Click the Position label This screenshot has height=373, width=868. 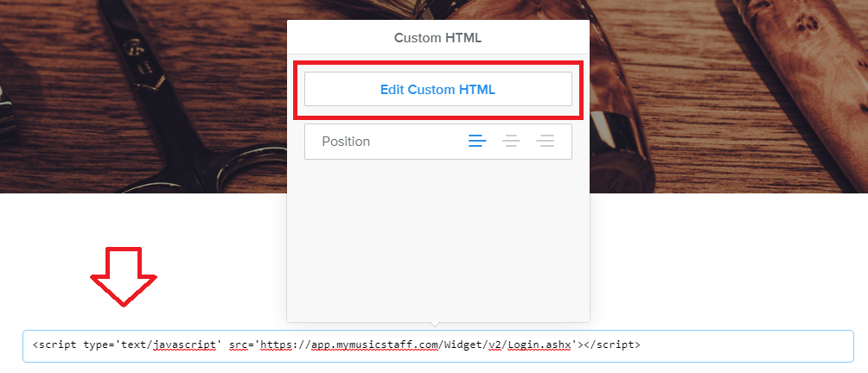(x=346, y=142)
